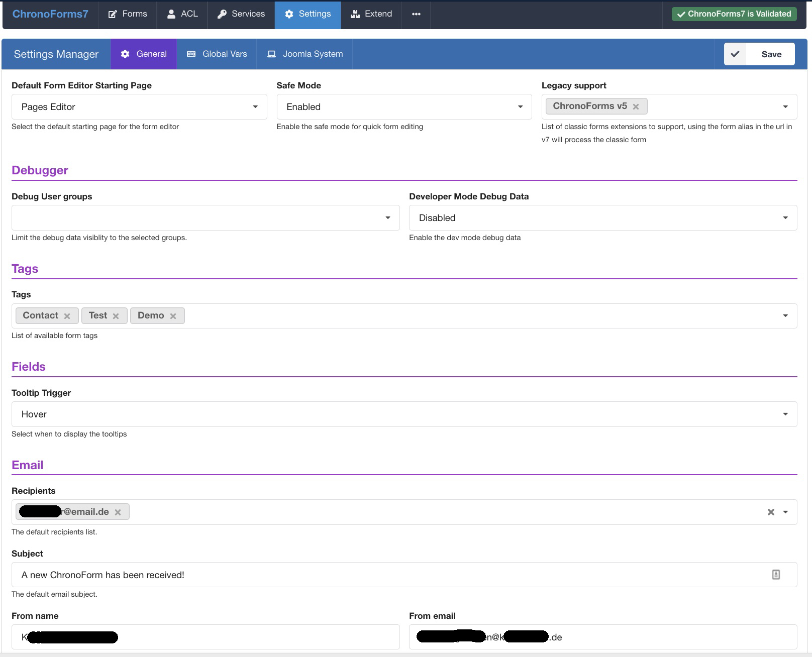The image size is (812, 657).
Task: Open the Extend menu
Action: pyautogui.click(x=371, y=14)
